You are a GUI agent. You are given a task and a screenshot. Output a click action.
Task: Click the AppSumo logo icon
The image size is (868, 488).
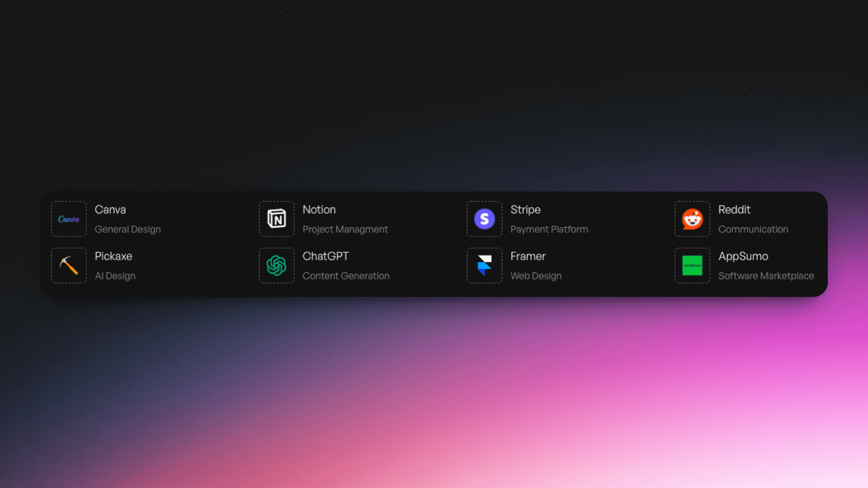[693, 266]
